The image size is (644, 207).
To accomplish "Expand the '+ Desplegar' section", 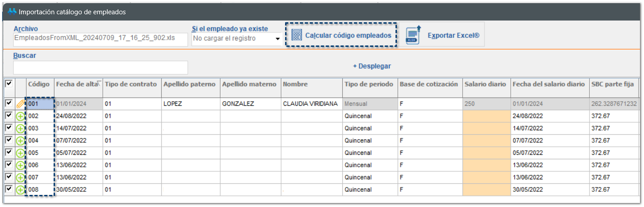I will pyautogui.click(x=372, y=66).
